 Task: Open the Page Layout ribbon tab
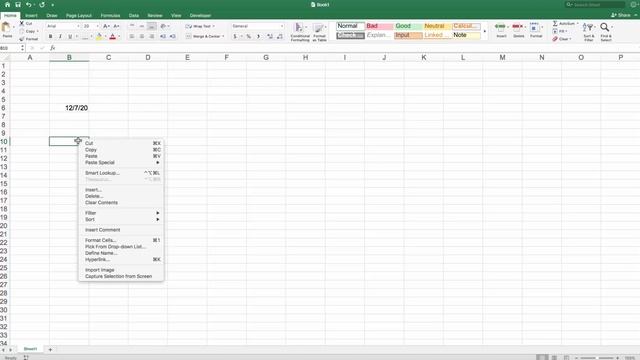click(79, 16)
